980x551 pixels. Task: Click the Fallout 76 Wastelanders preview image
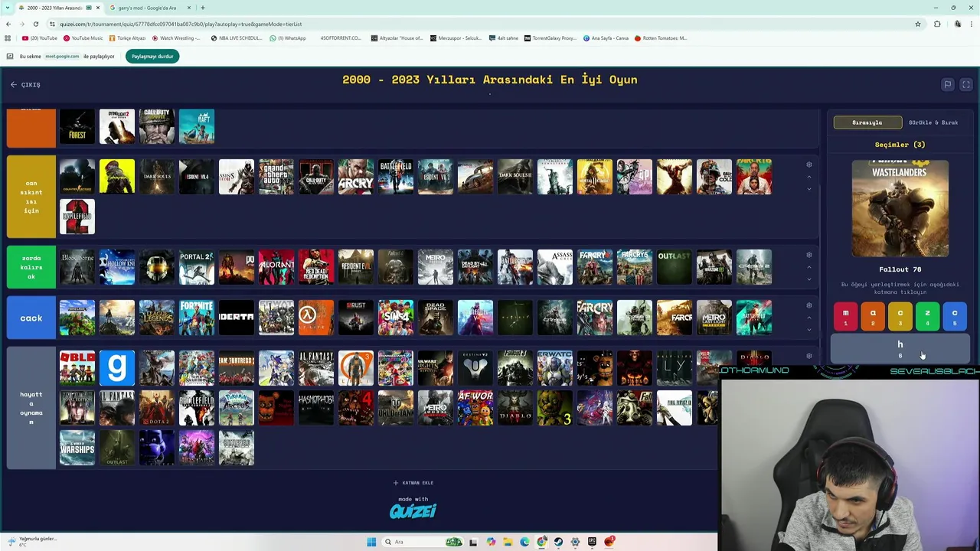[x=900, y=208]
